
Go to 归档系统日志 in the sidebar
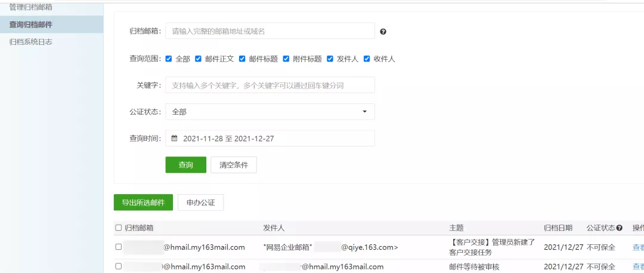(x=31, y=42)
